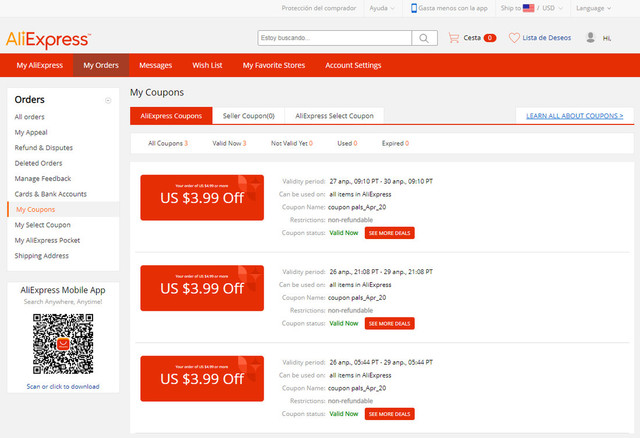Open Account Settings menu
640x438 pixels.
353,65
